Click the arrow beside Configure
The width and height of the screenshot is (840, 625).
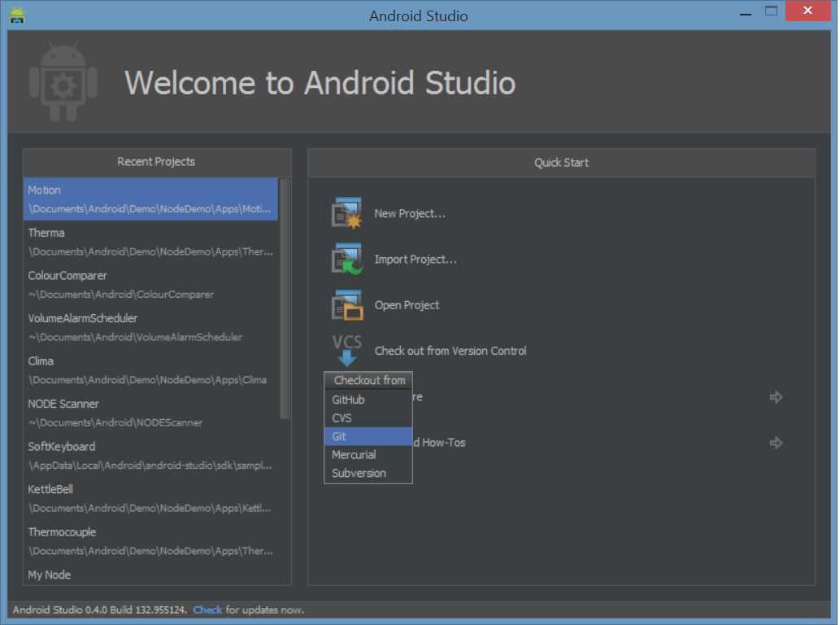[x=776, y=396]
